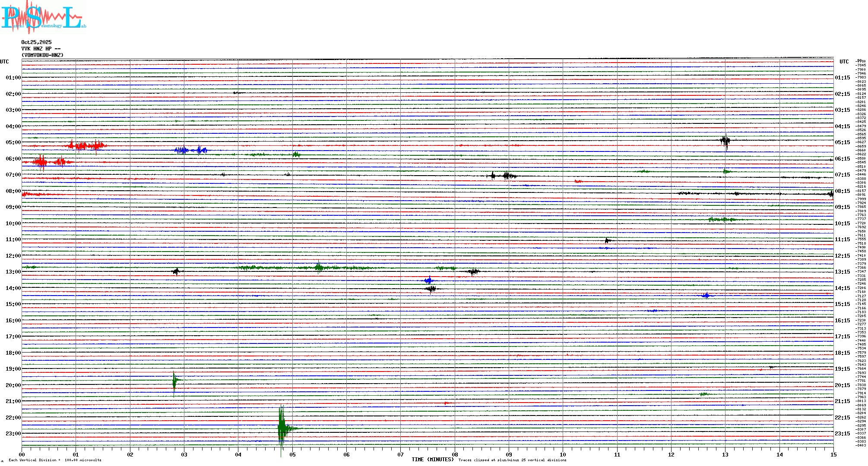Select the 07:15 time label on right
The image size is (868, 466).
[x=842, y=175]
